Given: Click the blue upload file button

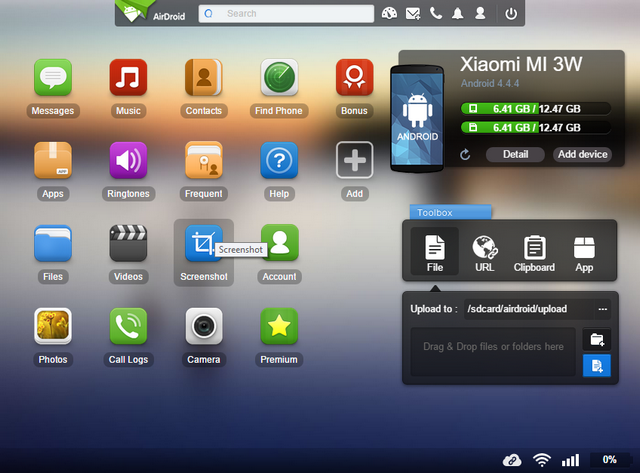Looking at the screenshot, I should tap(597, 365).
